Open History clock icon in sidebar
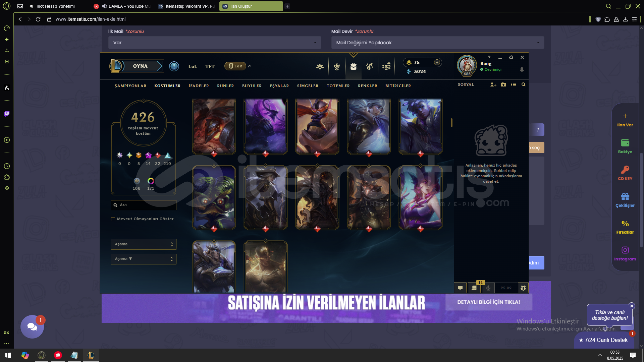Viewport: 644px width, 362px height. [x=7, y=166]
